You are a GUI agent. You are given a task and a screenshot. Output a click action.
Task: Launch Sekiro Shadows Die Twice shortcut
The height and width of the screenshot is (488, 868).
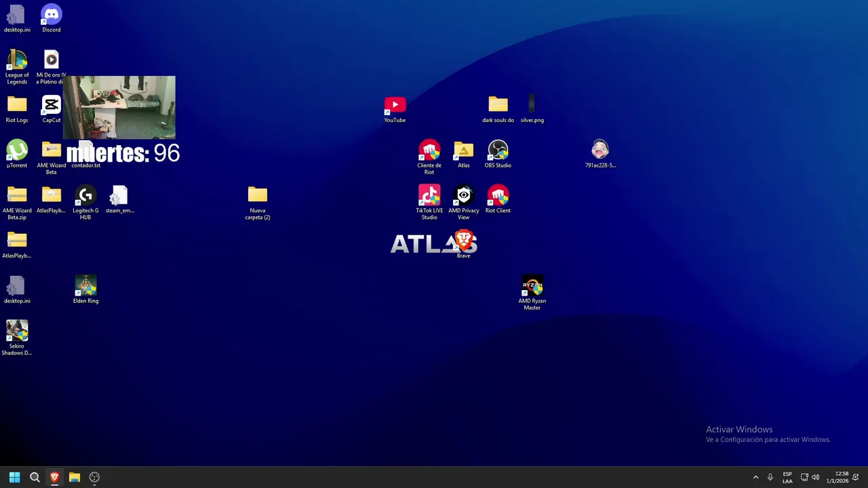(17, 338)
